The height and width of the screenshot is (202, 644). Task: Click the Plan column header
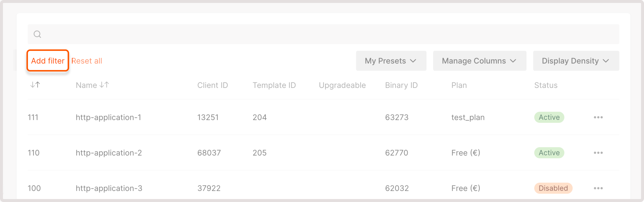click(x=459, y=85)
